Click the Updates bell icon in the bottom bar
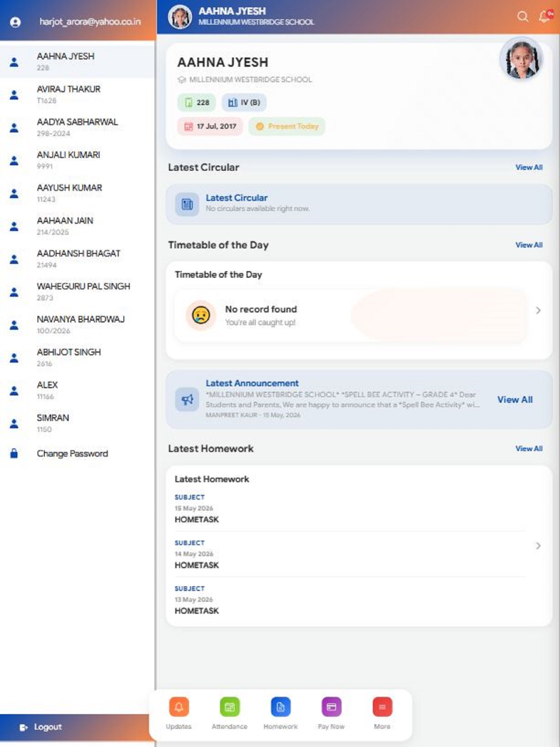 click(x=179, y=707)
